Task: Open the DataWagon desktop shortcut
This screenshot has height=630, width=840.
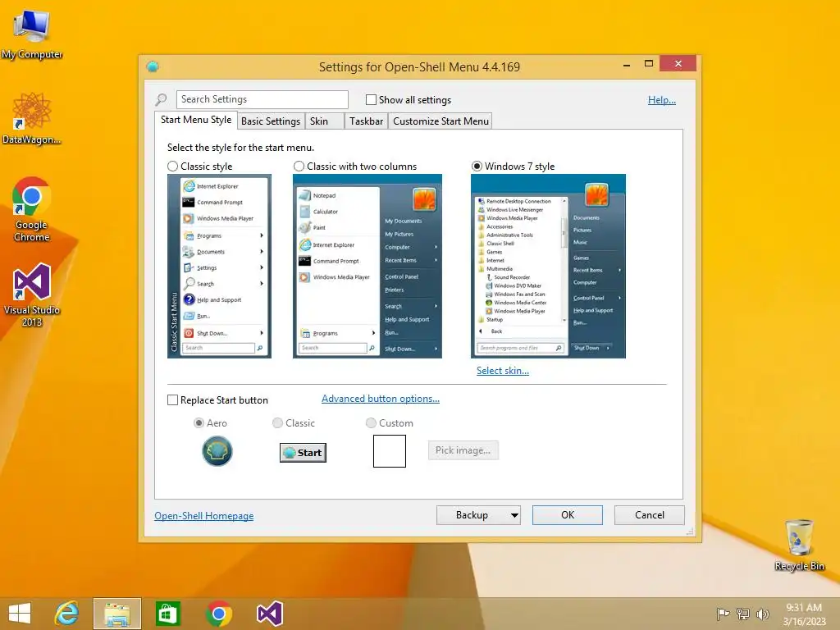Action: [32, 119]
